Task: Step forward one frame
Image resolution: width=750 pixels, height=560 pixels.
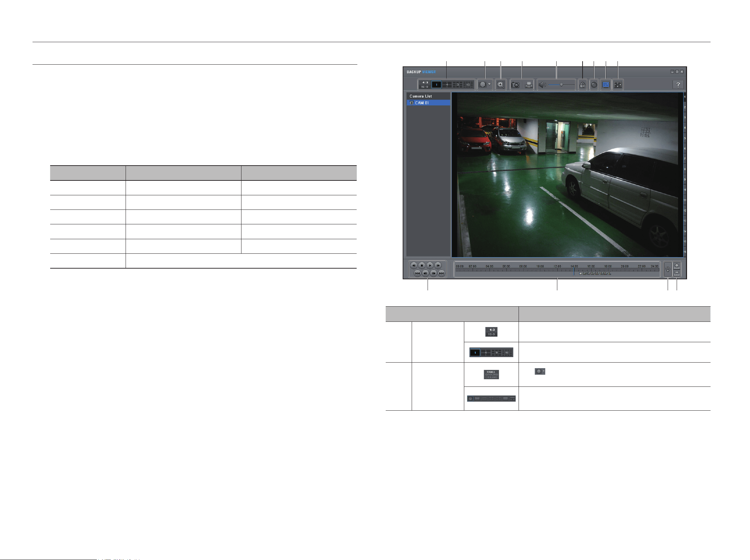Action: click(433, 273)
